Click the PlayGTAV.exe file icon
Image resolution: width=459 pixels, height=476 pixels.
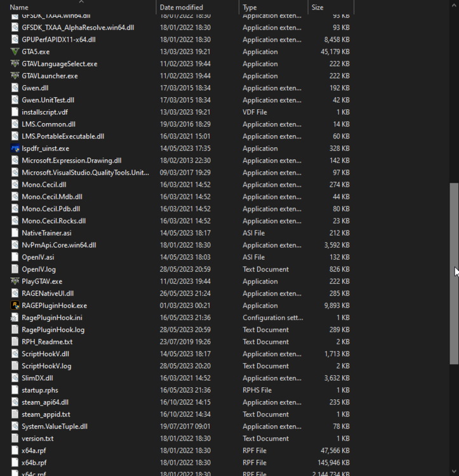click(15, 281)
